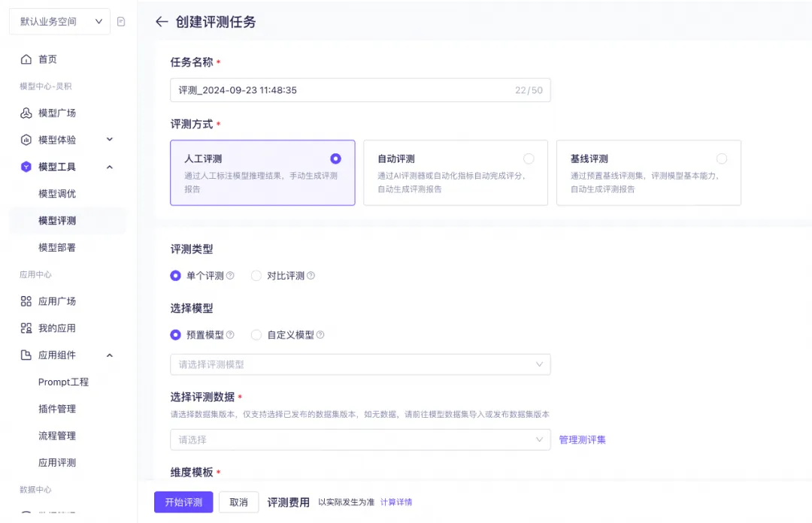
Task: Click the 模型体验 icon in sidebar
Action: coord(26,140)
